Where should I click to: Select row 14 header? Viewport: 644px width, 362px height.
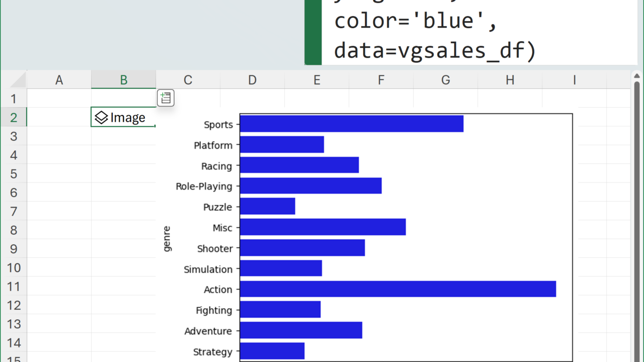coord(14,343)
